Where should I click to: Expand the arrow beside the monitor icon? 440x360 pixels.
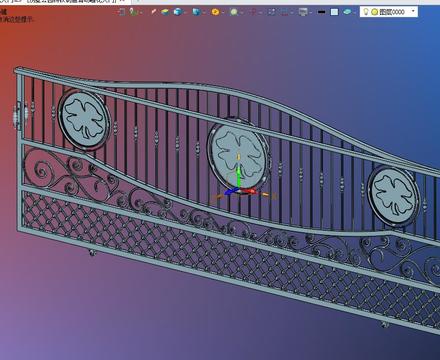(310, 12)
